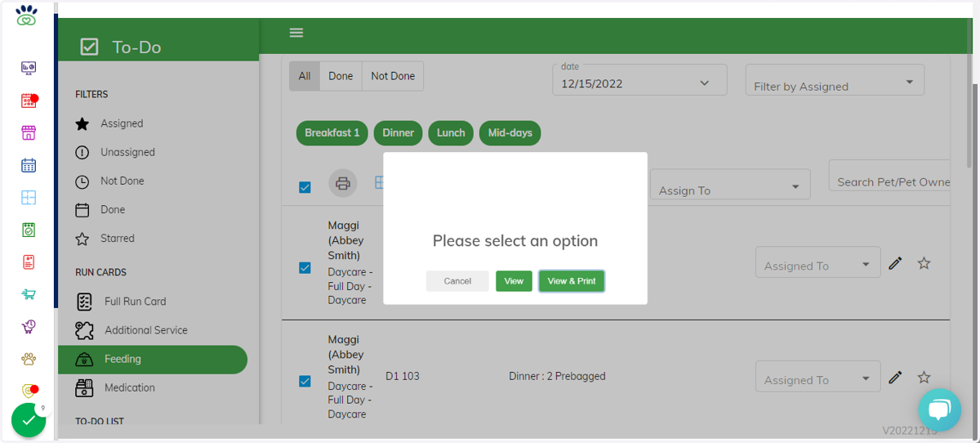Click the 'Dinner : 2 Prebagged' text
Screen dimensions: 980x443
pyautogui.click(x=557, y=376)
